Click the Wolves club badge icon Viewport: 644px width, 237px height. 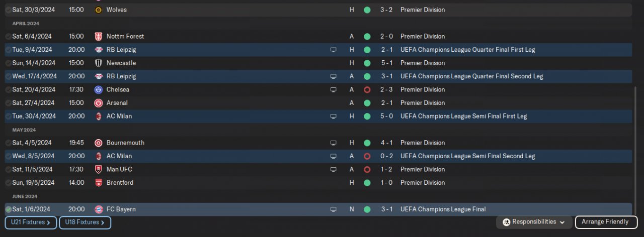pos(98,10)
